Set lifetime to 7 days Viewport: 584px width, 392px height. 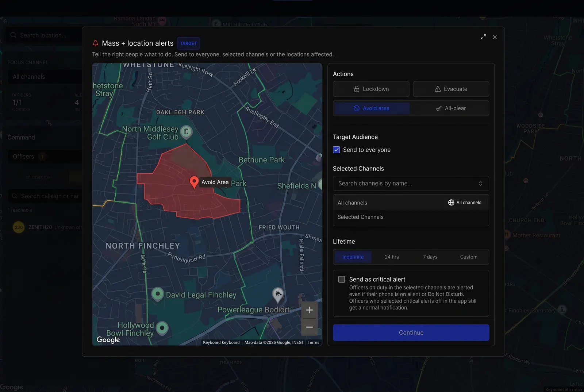(x=430, y=257)
